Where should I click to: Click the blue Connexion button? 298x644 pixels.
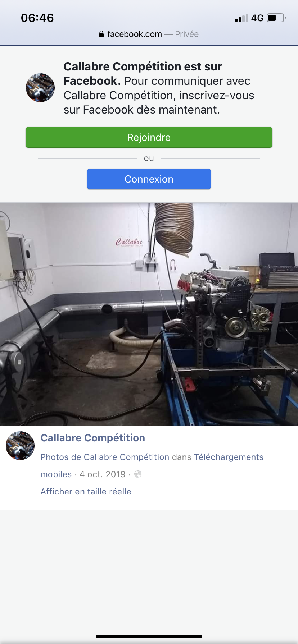pos(149,179)
